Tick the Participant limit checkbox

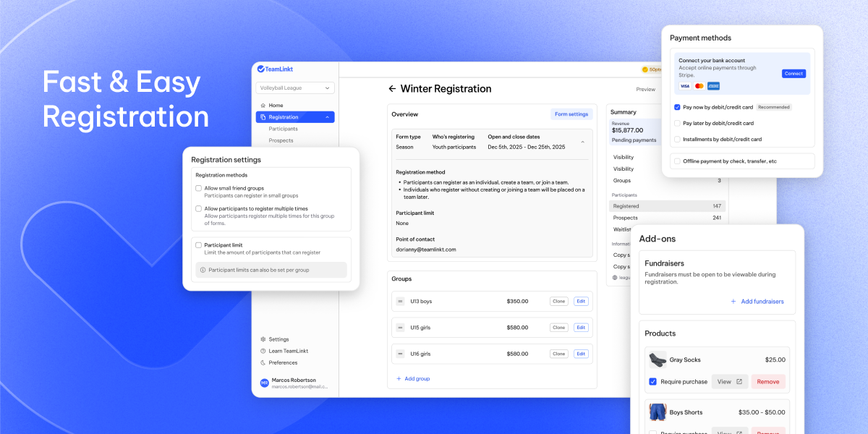pos(199,245)
